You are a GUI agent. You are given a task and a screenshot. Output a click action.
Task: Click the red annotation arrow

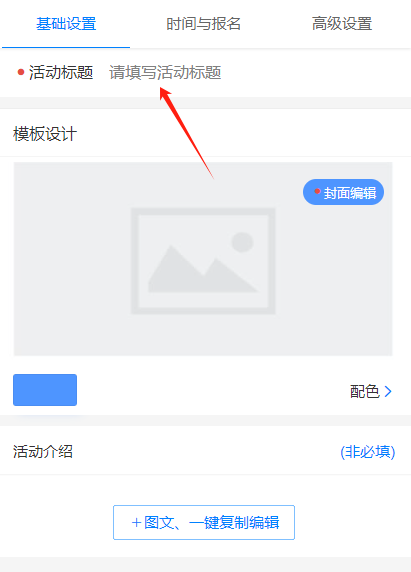click(x=186, y=133)
